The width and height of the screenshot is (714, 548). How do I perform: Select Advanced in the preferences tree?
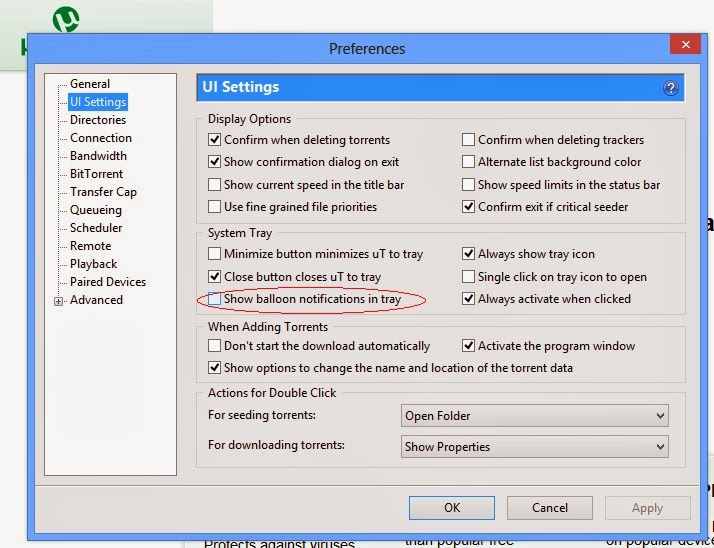coord(96,300)
